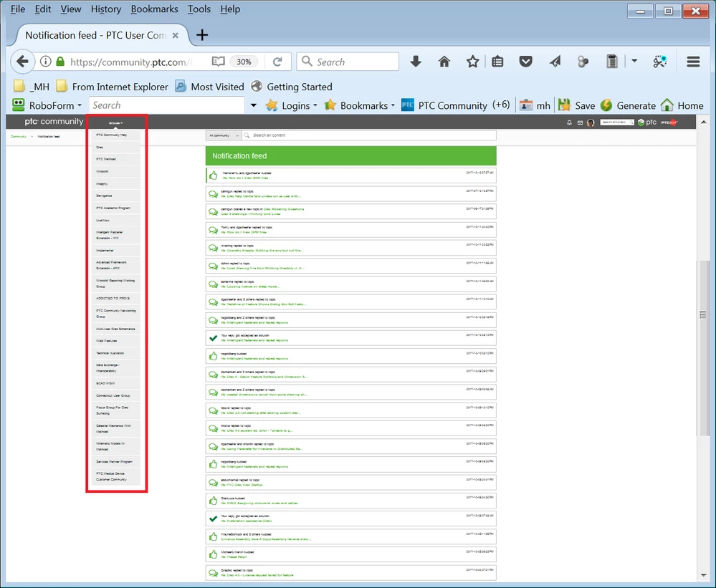Open a new tab with the plus button
The height and width of the screenshot is (588, 716).
pyautogui.click(x=202, y=34)
